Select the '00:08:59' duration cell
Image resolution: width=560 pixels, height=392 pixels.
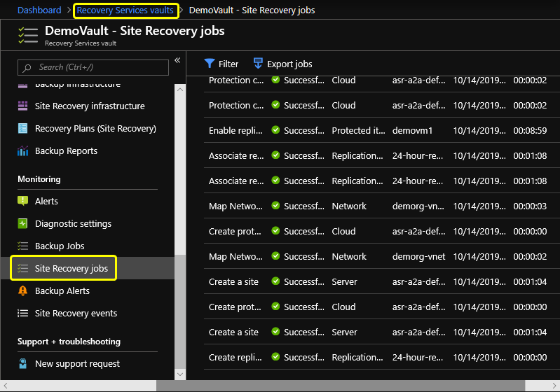point(530,130)
